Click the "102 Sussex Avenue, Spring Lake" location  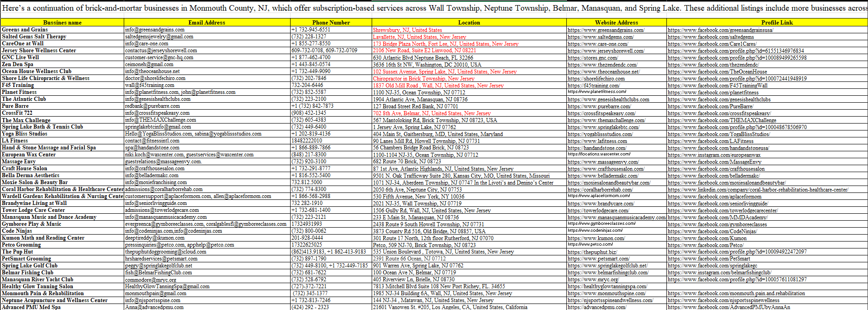445,71
